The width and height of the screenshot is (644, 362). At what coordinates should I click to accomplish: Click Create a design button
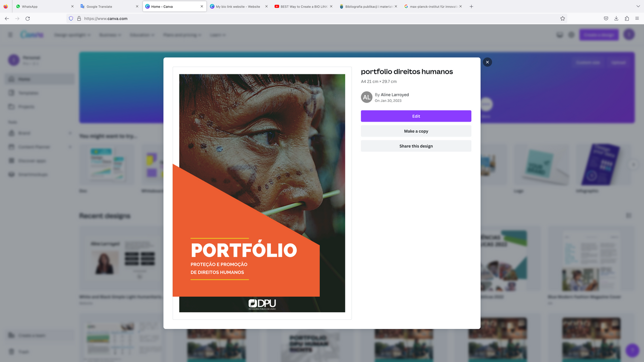[599, 35]
